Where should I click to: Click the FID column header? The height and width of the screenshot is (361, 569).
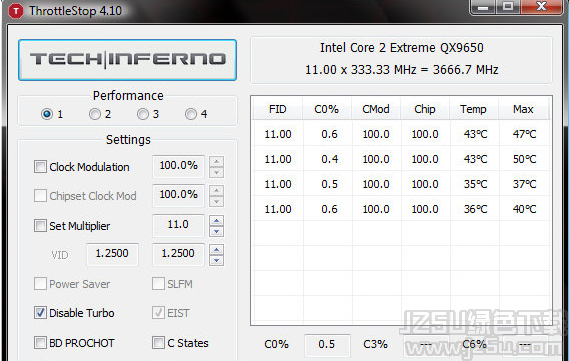(278, 109)
